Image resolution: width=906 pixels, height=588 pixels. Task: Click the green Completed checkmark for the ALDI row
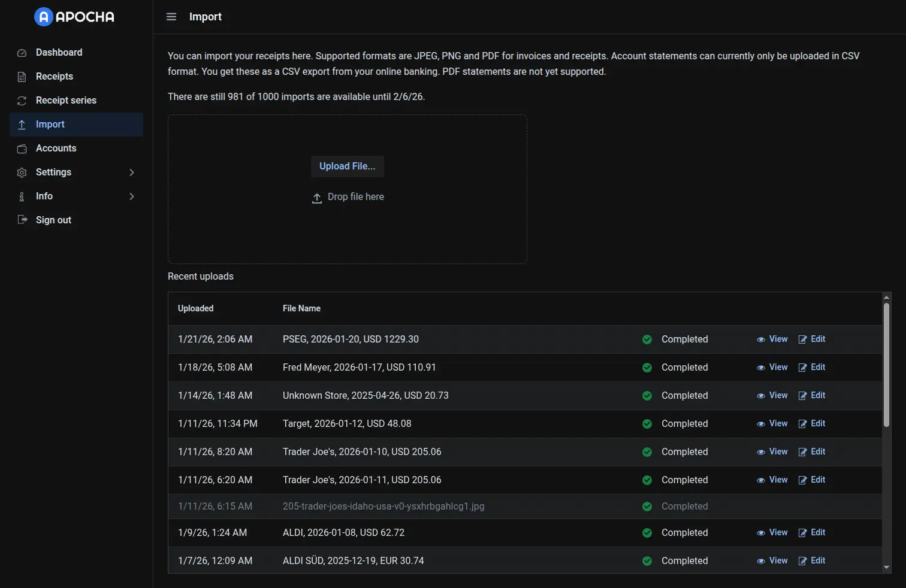647,533
